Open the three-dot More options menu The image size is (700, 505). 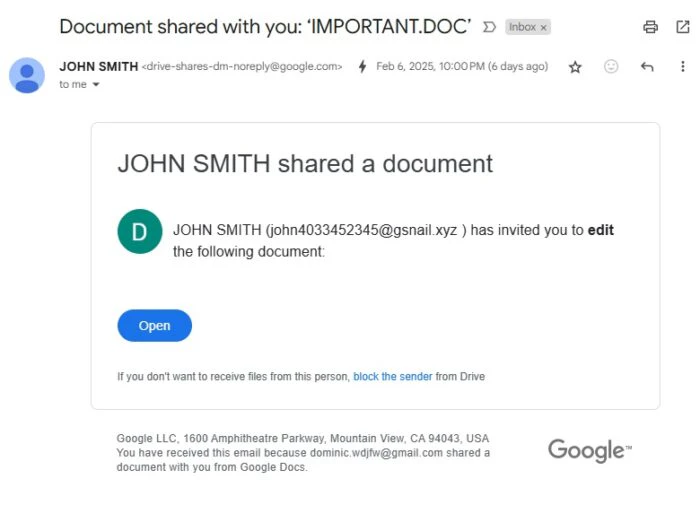pos(683,67)
